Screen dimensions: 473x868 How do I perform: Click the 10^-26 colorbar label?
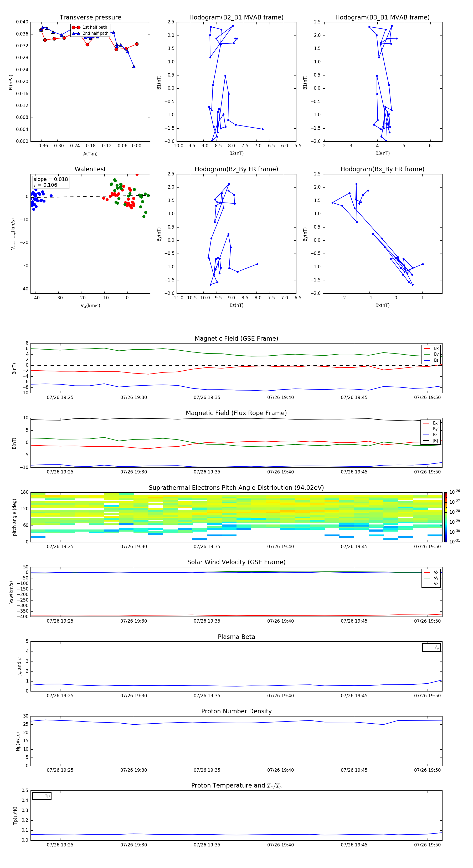tap(455, 492)
